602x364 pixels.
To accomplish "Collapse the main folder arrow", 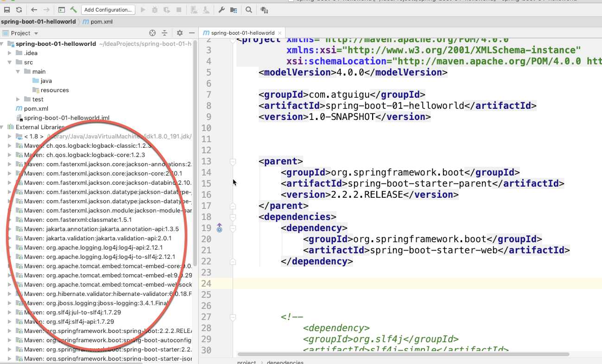I will tap(18, 71).
